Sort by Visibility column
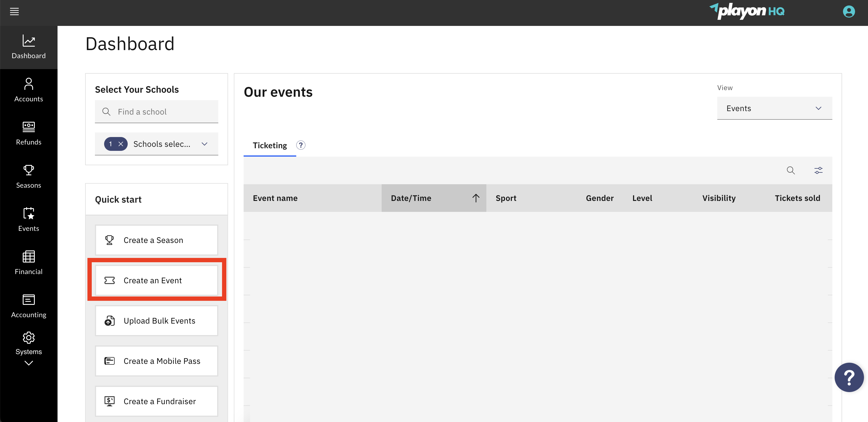Screen dimensions: 868x422 (729, 198)
